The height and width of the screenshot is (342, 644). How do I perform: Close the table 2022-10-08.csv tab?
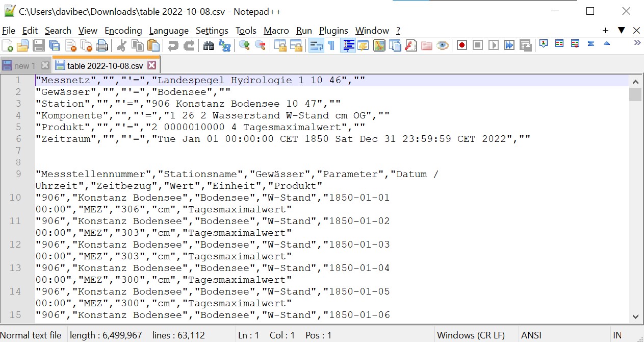pyautogui.click(x=151, y=65)
